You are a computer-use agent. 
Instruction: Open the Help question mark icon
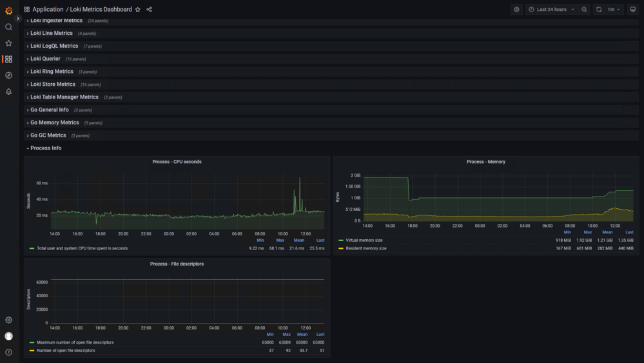coord(8,352)
